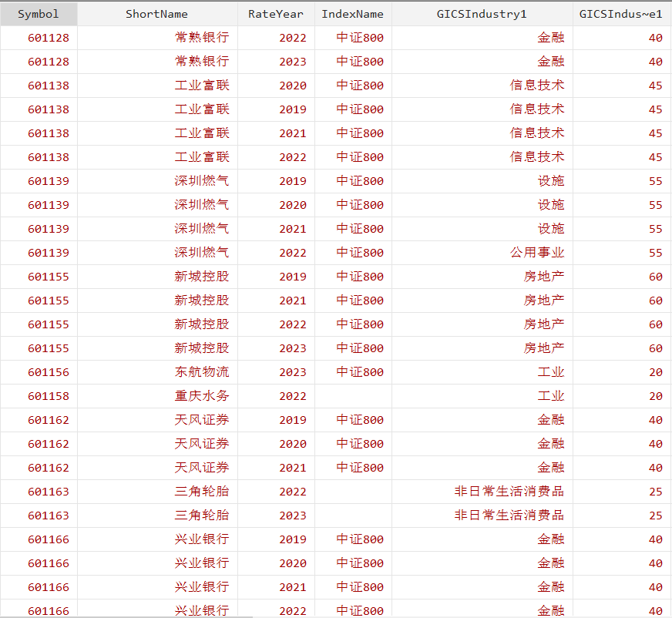Click 中证800 cell for 兴业银行 2020
The width and height of the screenshot is (672, 618).
pos(353,563)
